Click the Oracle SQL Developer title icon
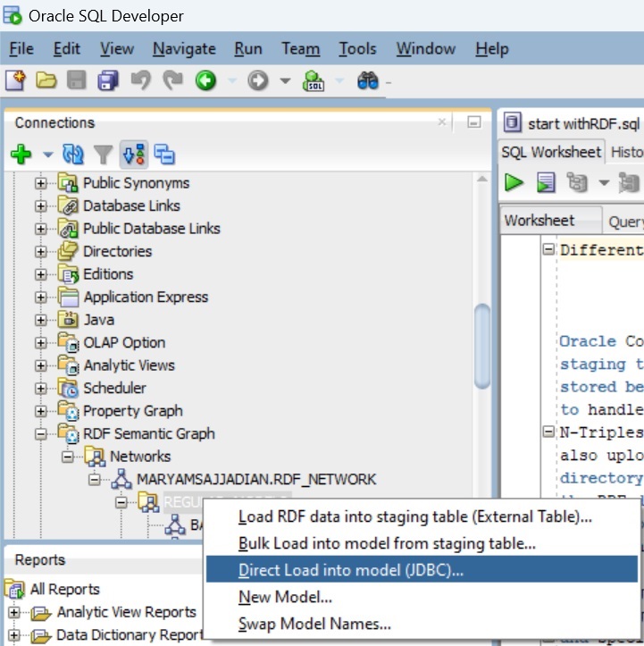This screenshot has height=646, width=644. [13, 16]
